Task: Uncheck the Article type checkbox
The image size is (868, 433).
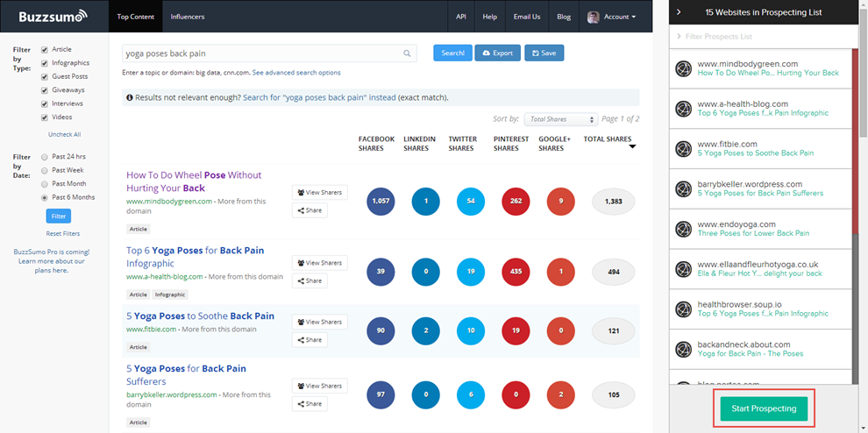Action: pos(45,50)
